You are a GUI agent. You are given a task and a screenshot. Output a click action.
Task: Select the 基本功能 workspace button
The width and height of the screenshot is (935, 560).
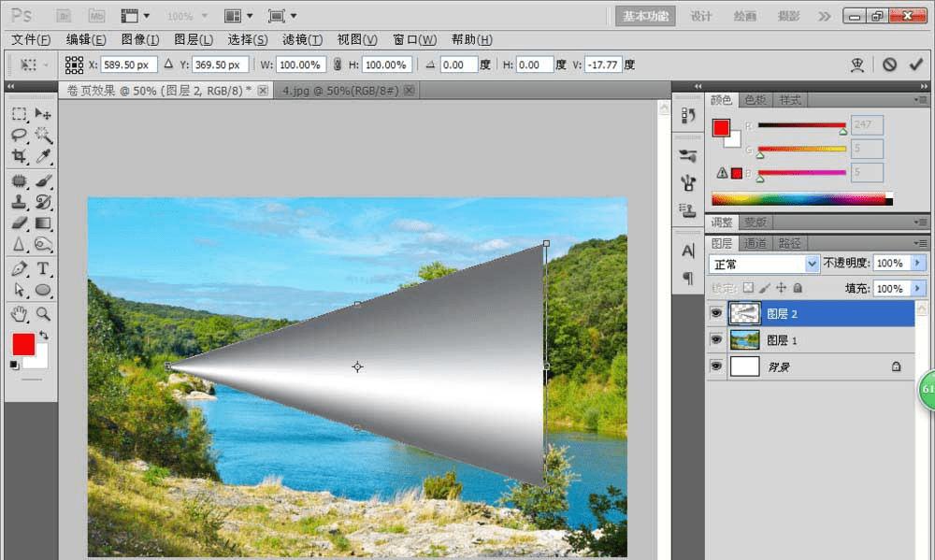point(645,16)
